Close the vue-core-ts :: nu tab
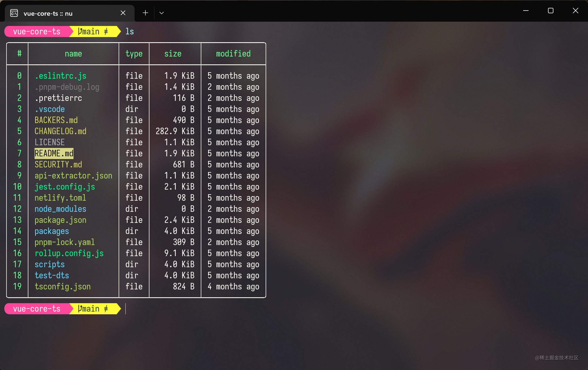Screen dimensions: 588x370 [123, 13]
